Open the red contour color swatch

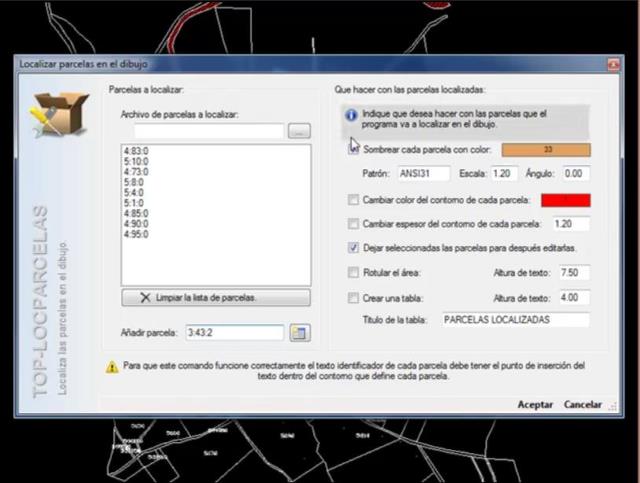[x=566, y=200]
